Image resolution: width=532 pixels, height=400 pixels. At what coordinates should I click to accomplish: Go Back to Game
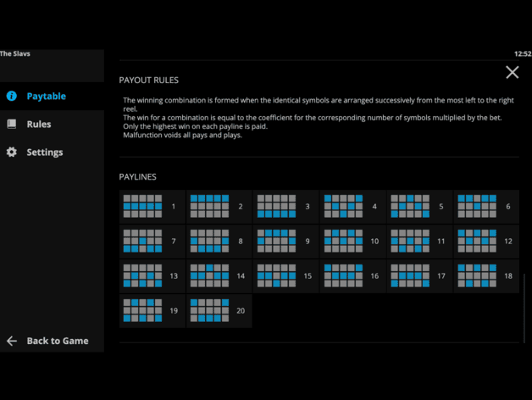coord(52,341)
